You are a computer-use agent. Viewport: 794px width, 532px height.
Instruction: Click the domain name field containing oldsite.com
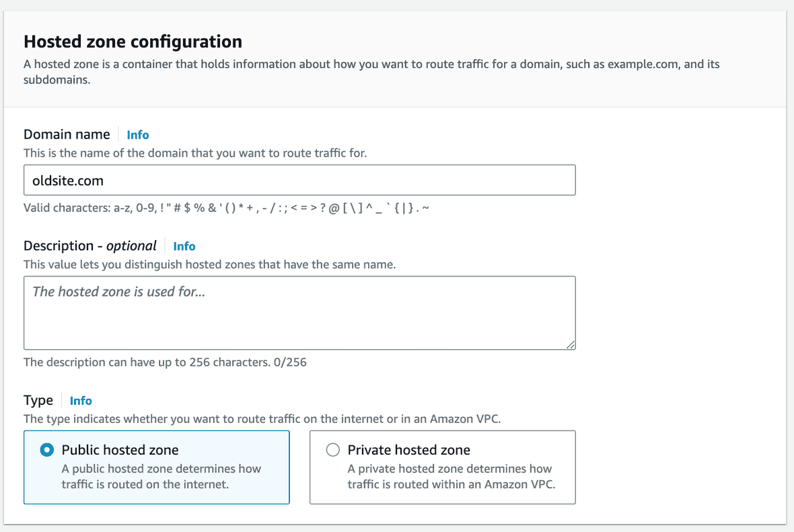pyautogui.click(x=299, y=180)
